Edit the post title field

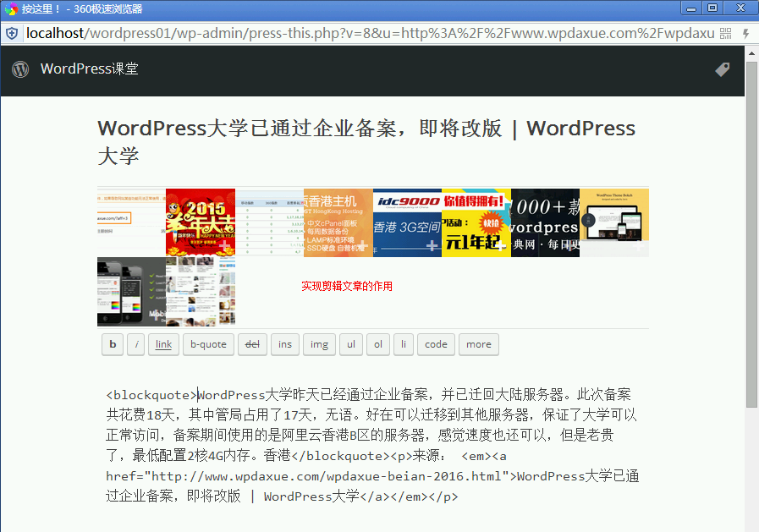coord(372,142)
